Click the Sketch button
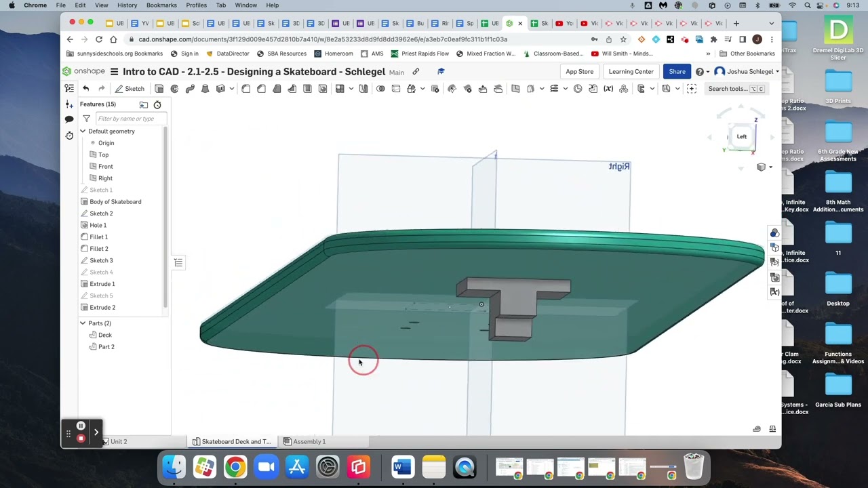Viewport: 868px width, 488px height. [x=130, y=89]
